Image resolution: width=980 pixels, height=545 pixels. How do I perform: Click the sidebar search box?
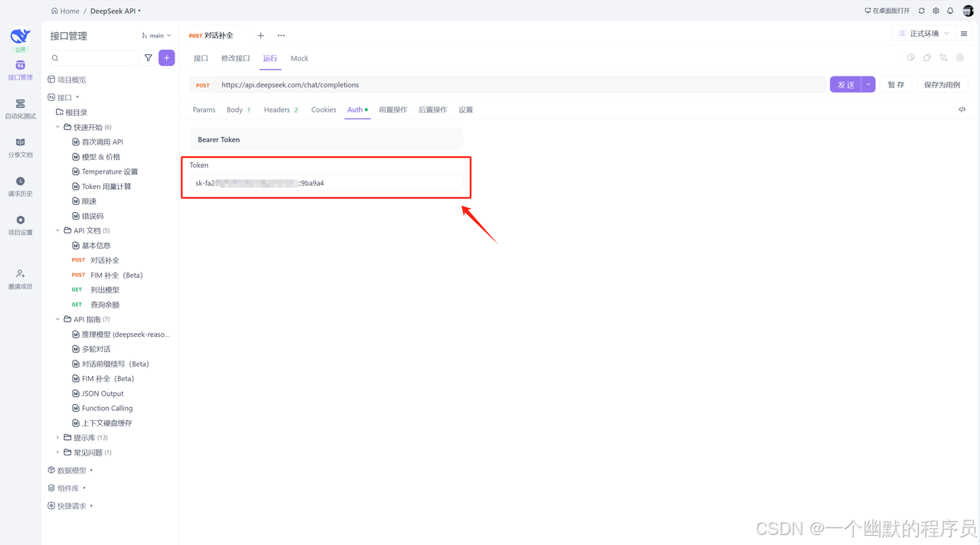pyautogui.click(x=93, y=58)
